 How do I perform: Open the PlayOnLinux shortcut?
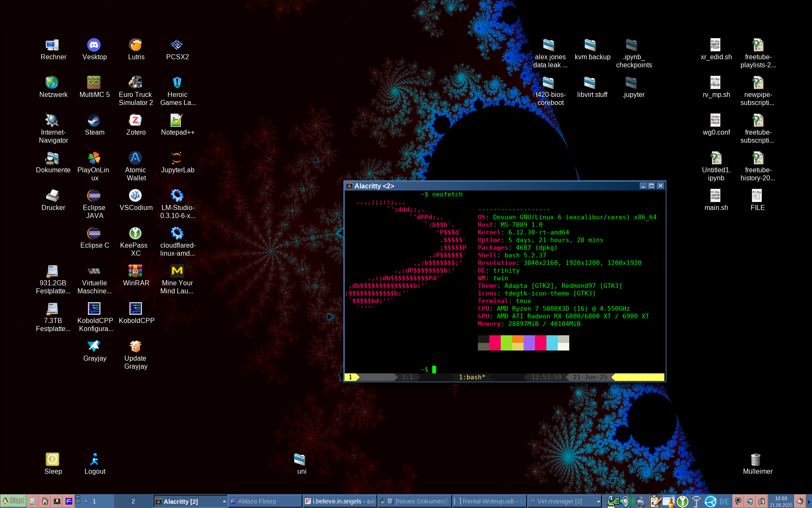[93, 166]
